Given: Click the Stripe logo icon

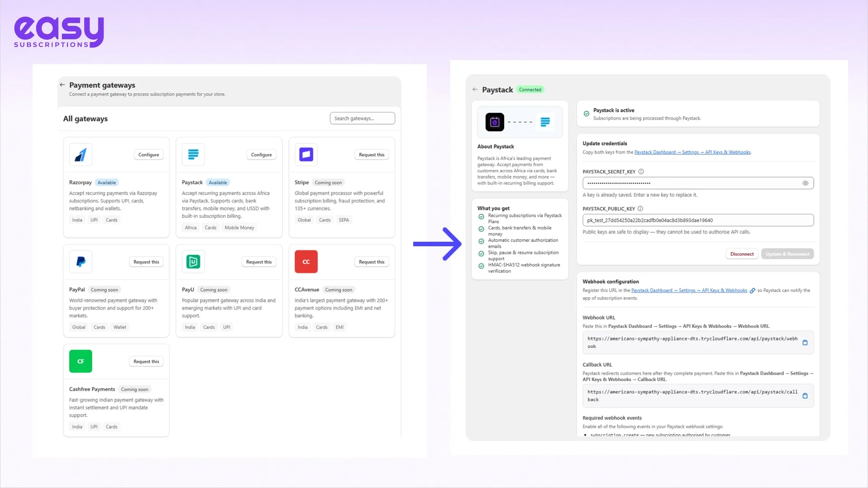Looking at the screenshot, I should 306,155.
